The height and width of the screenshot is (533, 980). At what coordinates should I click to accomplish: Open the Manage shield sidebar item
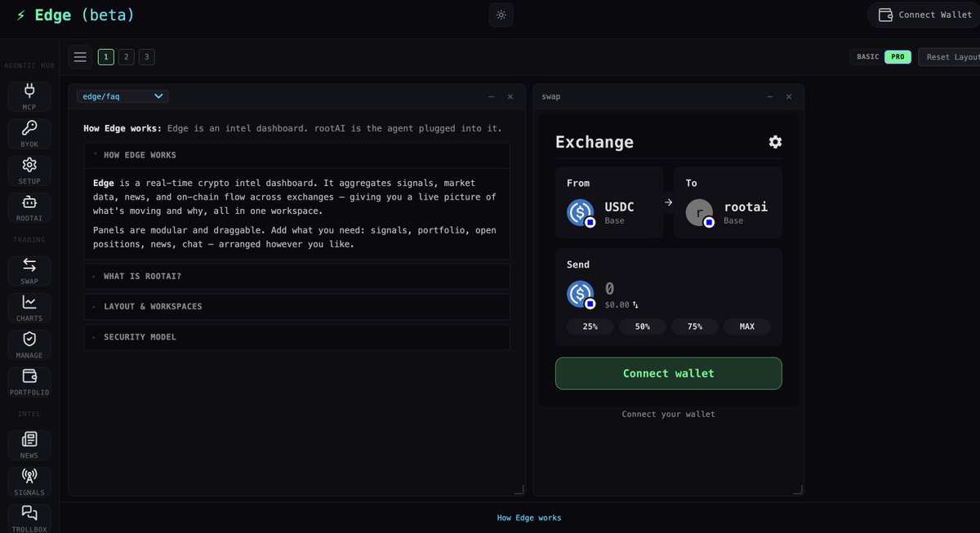(x=29, y=344)
